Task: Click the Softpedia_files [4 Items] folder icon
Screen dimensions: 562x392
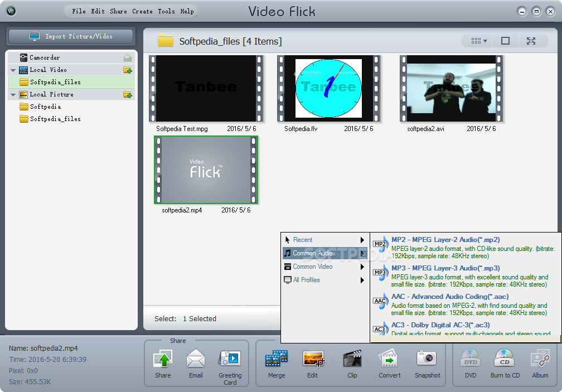Action: pos(165,41)
